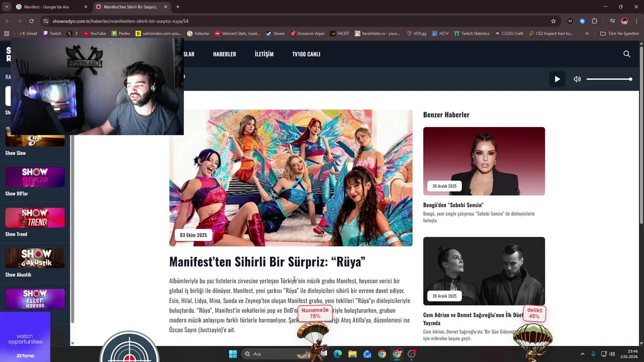This screenshot has width=644, height=362.
Task: Open the CS:GO Craft bookmark
Action: [x=509, y=34]
